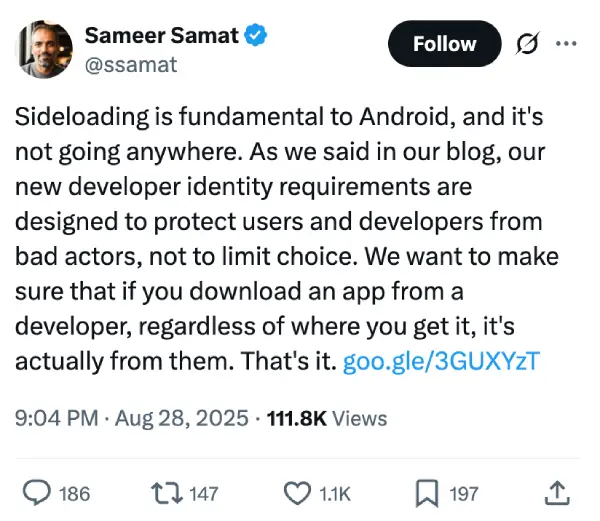Click the Follow button
The width and height of the screenshot is (600, 521).
coord(444,44)
